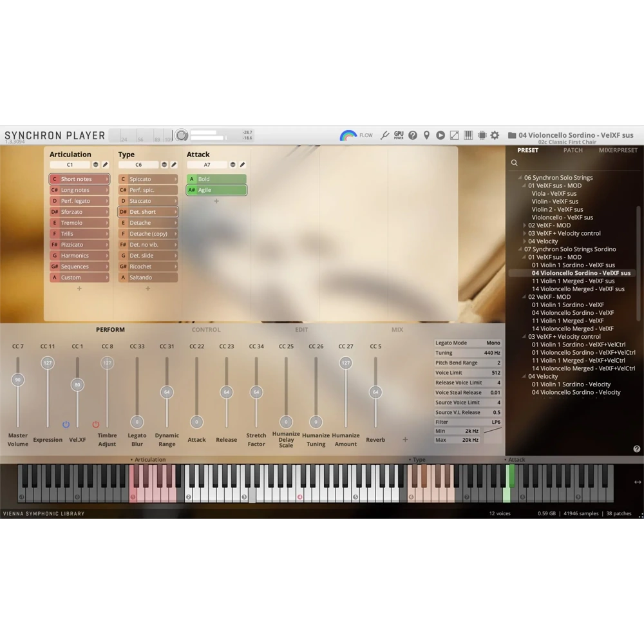Select the Agile attack

(216, 190)
